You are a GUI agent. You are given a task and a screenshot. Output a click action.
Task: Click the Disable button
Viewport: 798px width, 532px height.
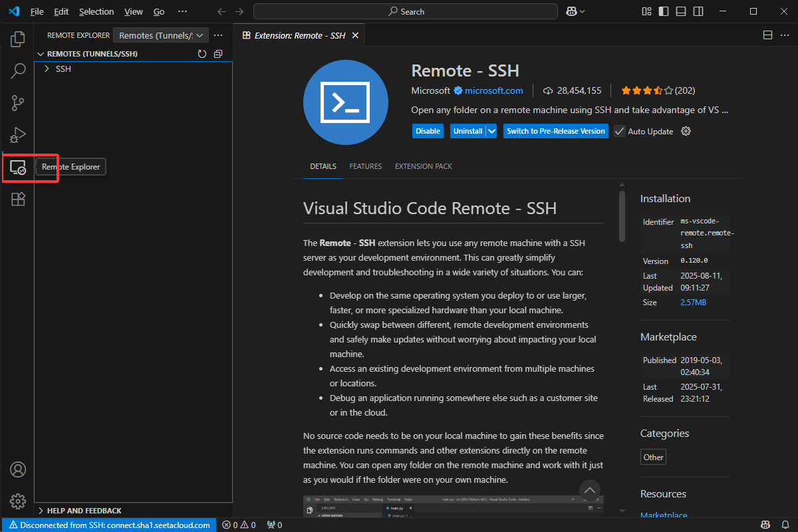pyautogui.click(x=428, y=131)
